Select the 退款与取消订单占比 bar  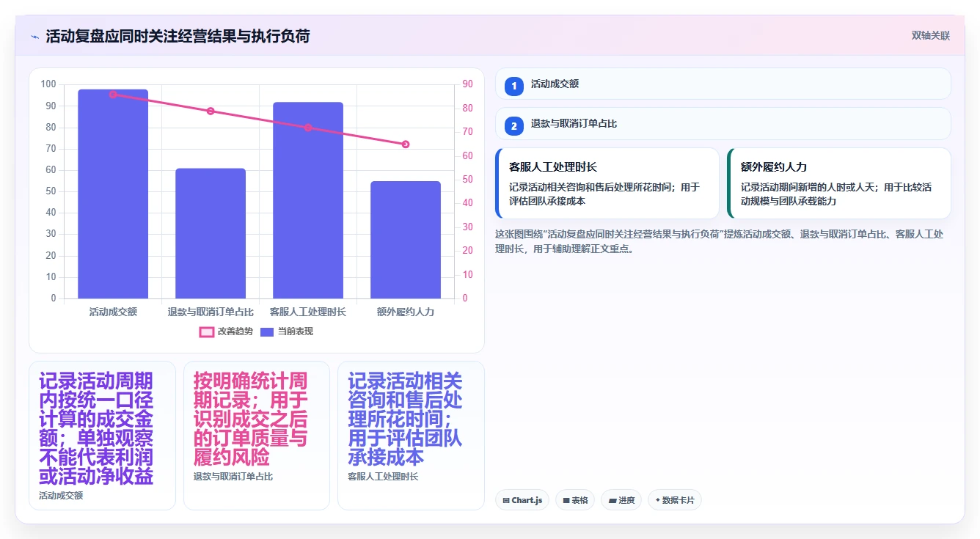(x=211, y=233)
